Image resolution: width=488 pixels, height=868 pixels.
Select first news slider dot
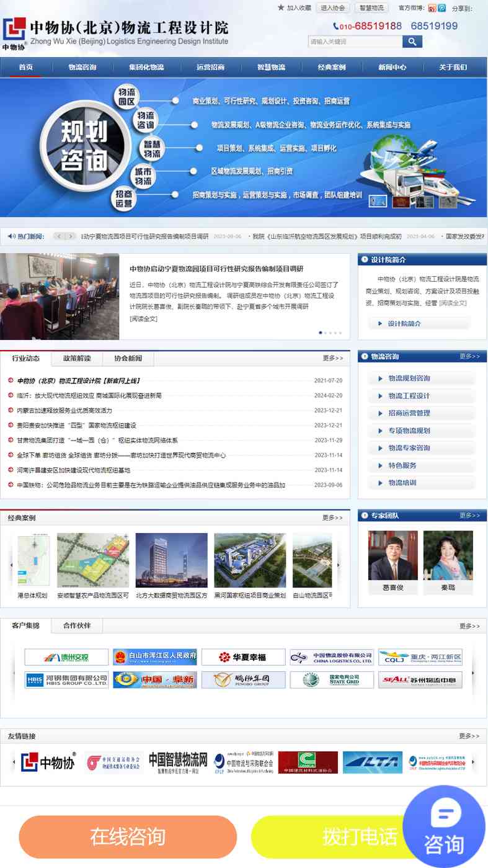(321, 333)
